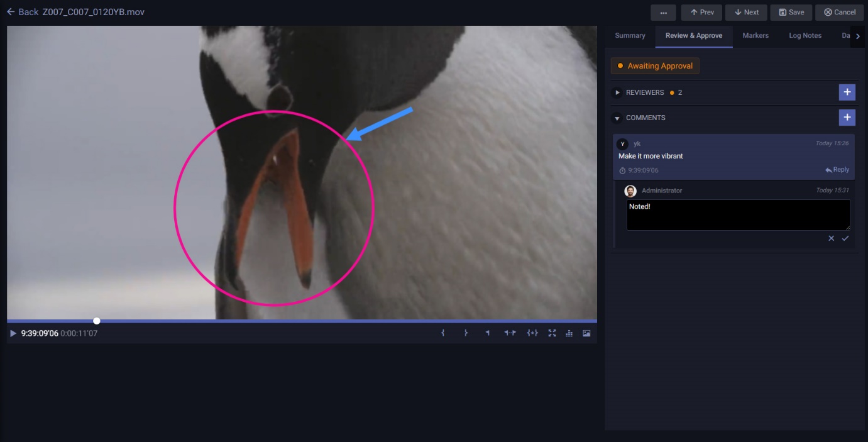
Task: Click the duration 0:00:11'07 text
Action: tap(79, 333)
